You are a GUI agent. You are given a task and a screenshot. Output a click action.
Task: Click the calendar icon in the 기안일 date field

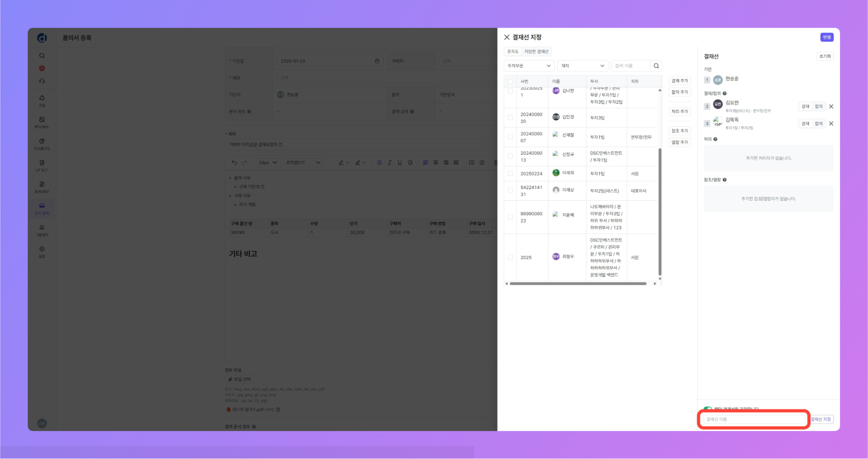[x=377, y=61]
